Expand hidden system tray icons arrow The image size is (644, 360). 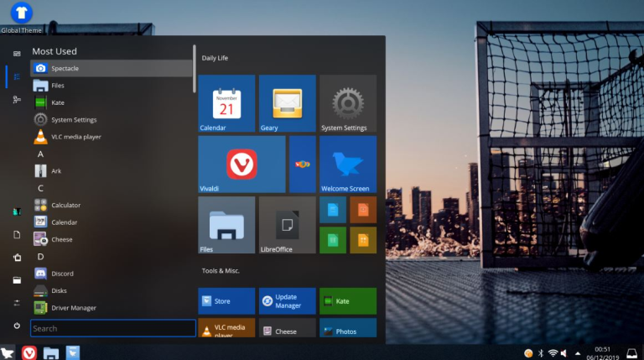[x=578, y=353]
